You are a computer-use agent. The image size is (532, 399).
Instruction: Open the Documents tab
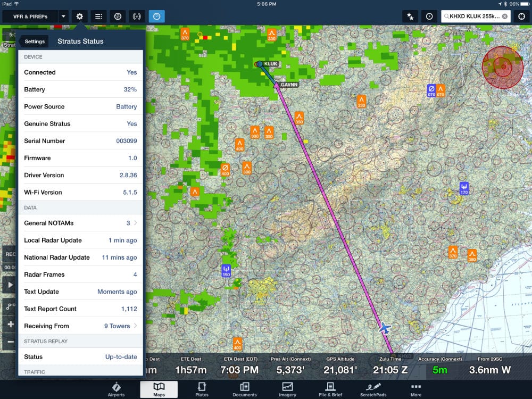(x=245, y=389)
